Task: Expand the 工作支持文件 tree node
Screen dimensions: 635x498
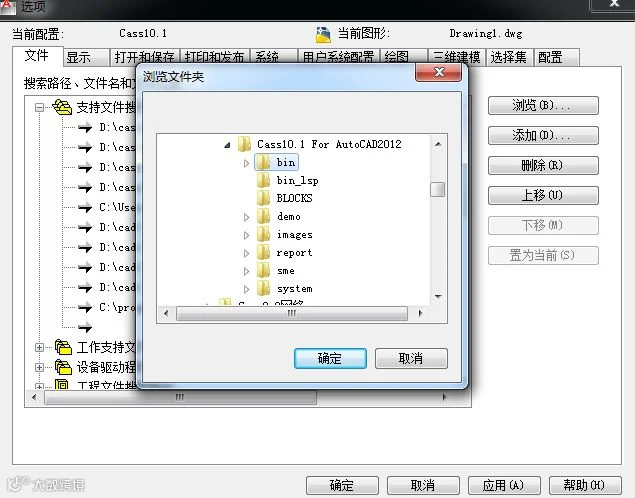Action: 39,347
